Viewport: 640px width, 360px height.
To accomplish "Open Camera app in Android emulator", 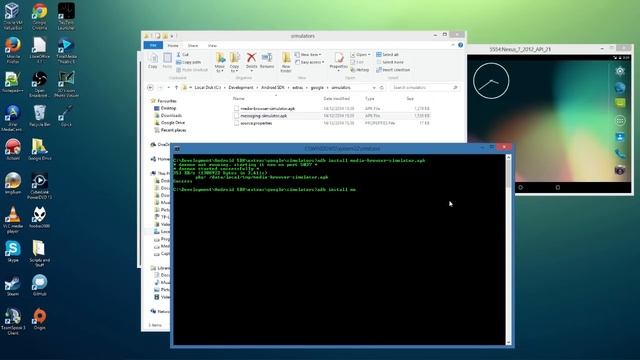I will click(620, 170).
